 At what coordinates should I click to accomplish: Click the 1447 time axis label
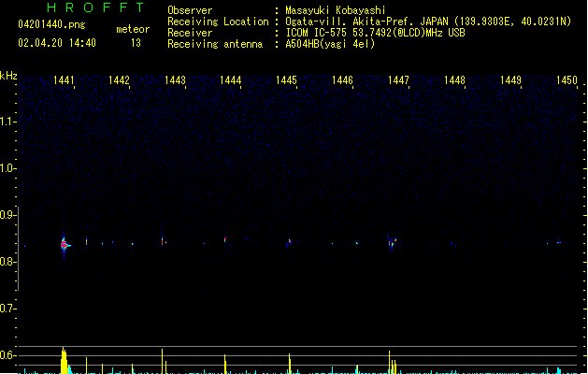click(x=398, y=80)
